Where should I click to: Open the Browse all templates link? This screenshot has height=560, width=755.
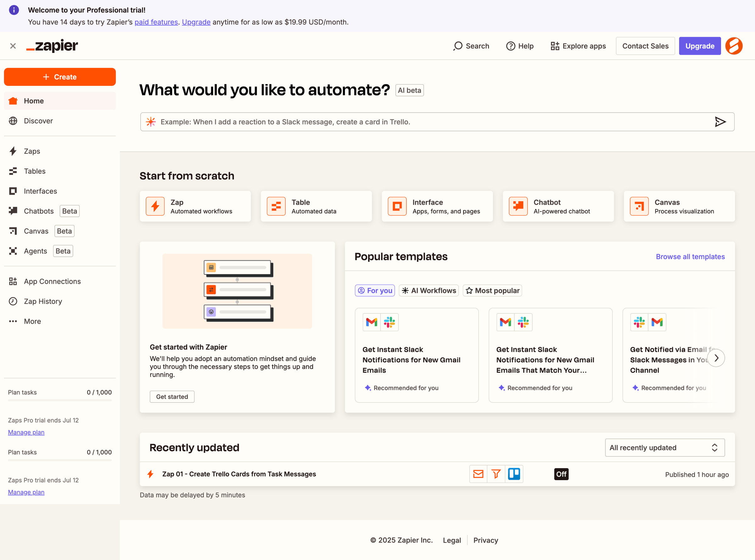pyautogui.click(x=690, y=257)
